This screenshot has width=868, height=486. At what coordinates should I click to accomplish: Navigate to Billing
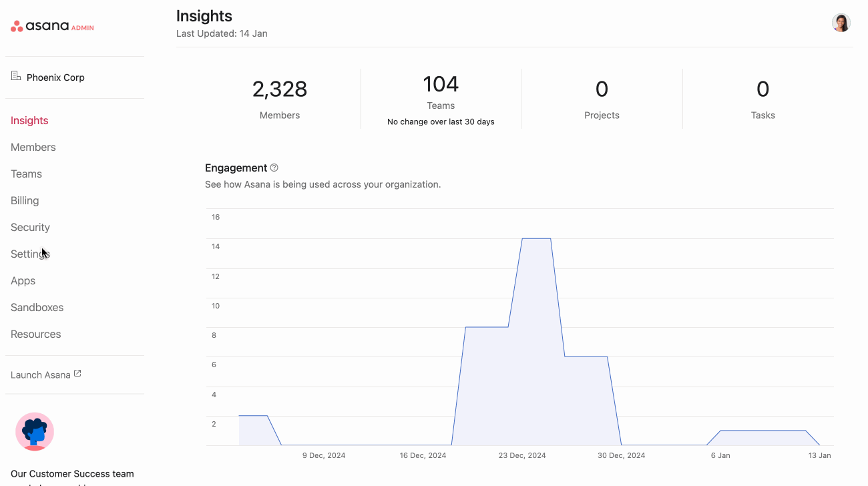tap(25, 200)
